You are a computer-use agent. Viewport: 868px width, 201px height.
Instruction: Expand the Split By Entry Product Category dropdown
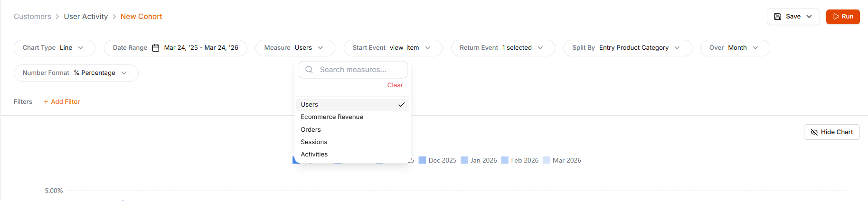point(628,48)
